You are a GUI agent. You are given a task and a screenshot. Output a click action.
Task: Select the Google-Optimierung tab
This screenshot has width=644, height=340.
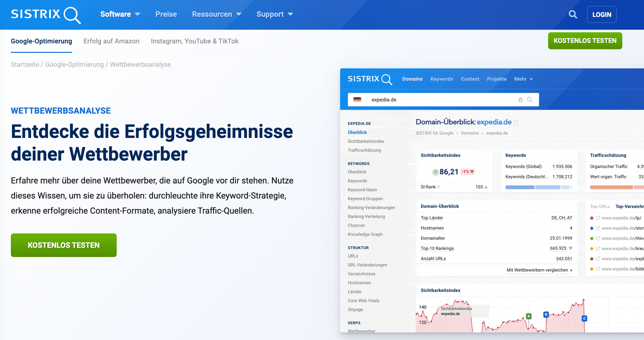[x=42, y=41]
